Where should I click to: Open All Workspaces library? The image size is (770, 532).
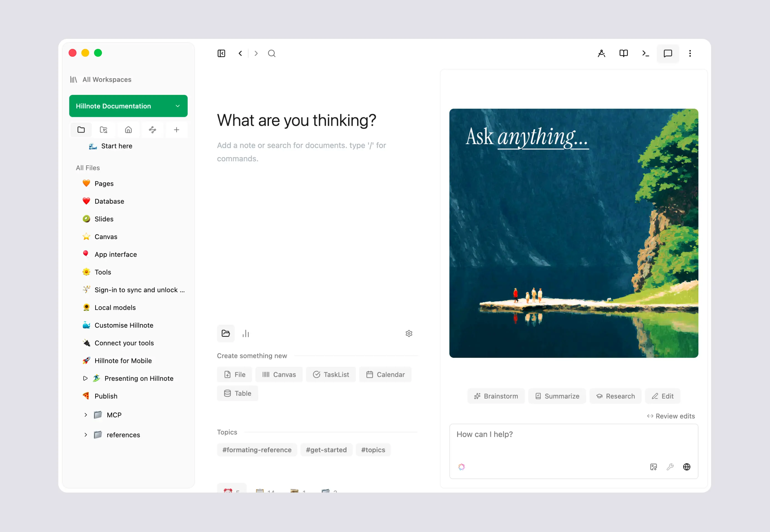[x=101, y=80]
